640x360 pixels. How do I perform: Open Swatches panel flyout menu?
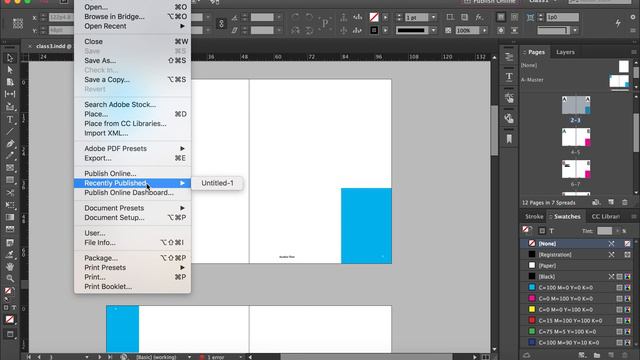(634, 216)
